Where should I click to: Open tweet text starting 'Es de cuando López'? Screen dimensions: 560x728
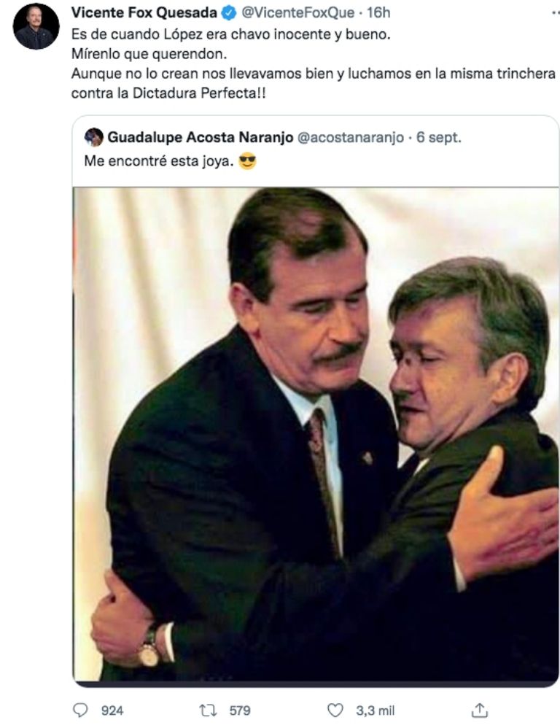click(313, 63)
